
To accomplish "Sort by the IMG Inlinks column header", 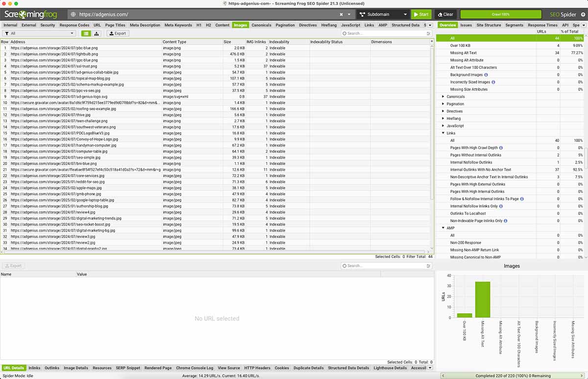I will point(257,42).
